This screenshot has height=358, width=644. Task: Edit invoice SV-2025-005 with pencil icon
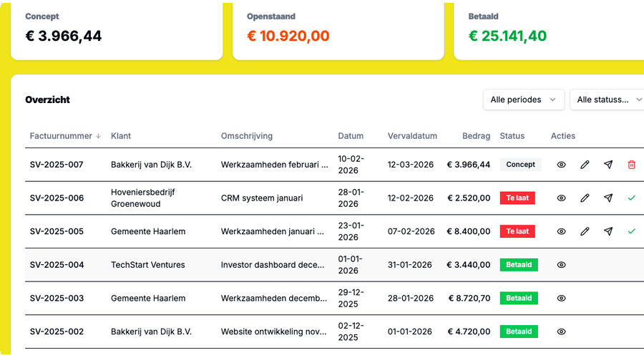coord(585,231)
